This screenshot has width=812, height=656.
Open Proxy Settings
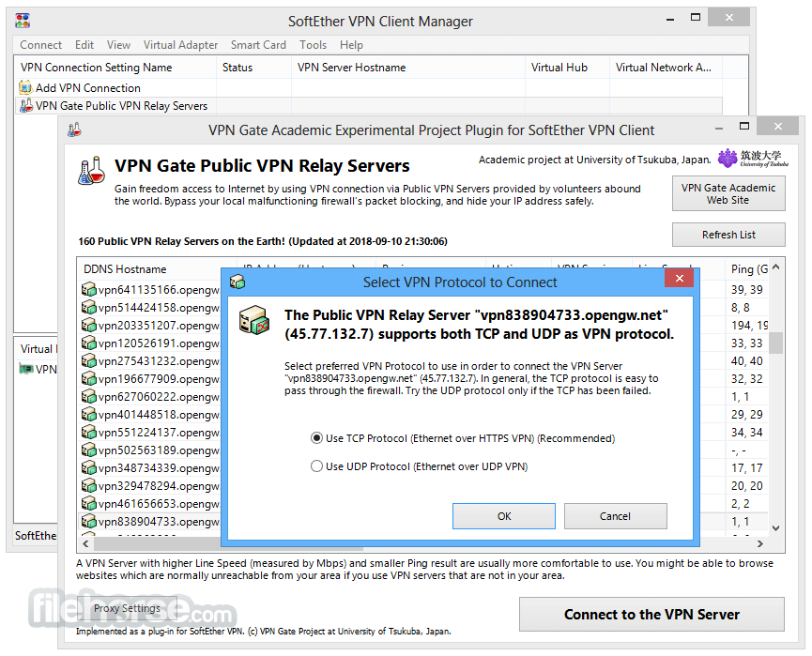(x=127, y=608)
